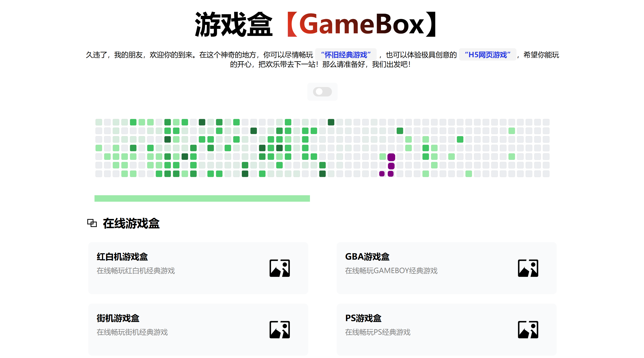Select the PS游戏盒 card title
The image size is (644, 358).
(x=363, y=318)
